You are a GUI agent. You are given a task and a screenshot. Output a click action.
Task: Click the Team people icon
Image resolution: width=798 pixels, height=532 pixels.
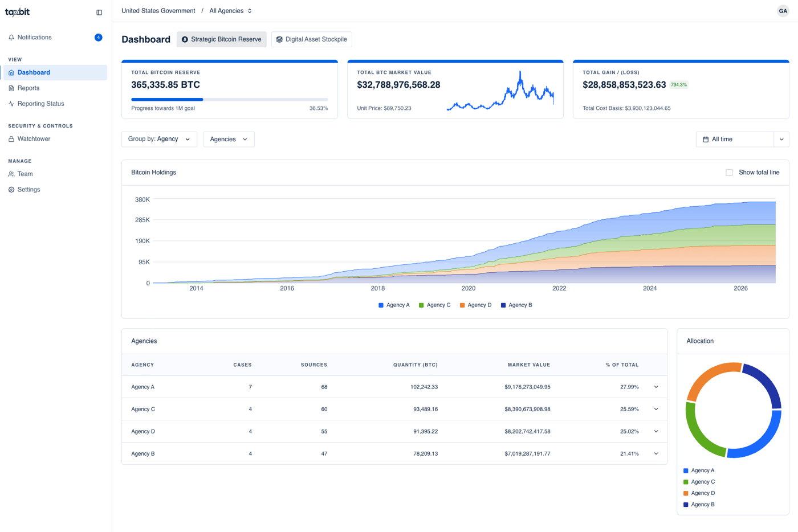(11, 174)
